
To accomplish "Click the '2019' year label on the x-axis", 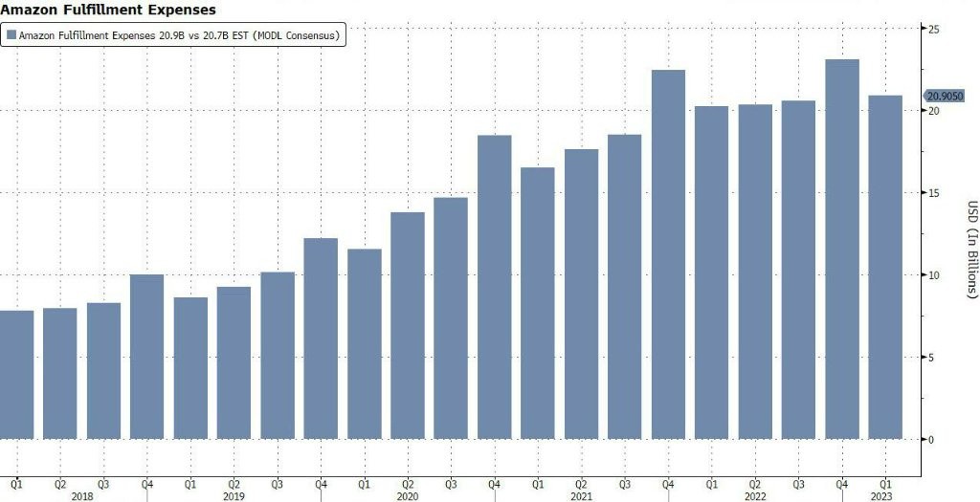I will pyautogui.click(x=234, y=496).
